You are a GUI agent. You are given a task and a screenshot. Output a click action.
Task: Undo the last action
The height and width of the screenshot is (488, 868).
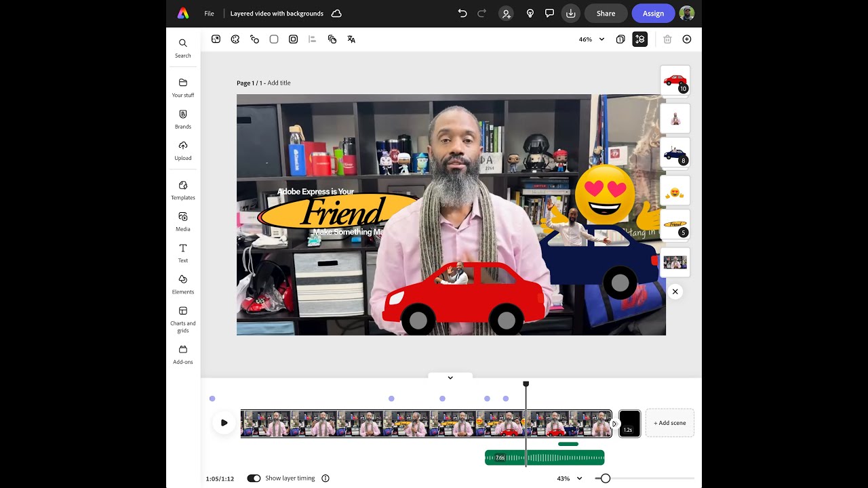click(x=462, y=14)
